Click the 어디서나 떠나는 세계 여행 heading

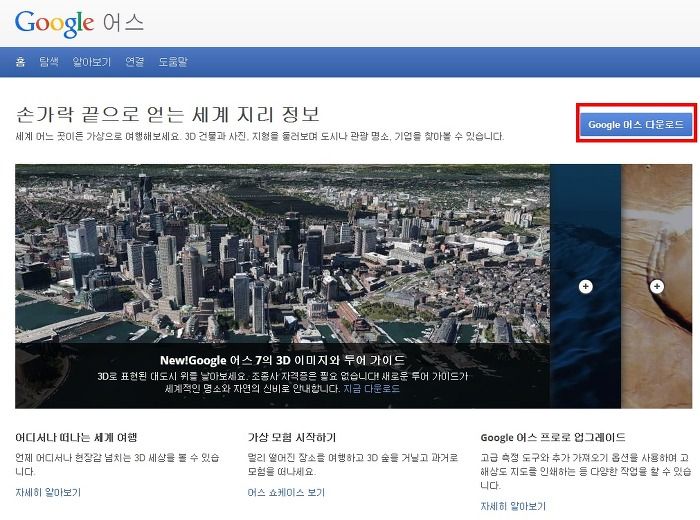pyautogui.click(x=76, y=437)
